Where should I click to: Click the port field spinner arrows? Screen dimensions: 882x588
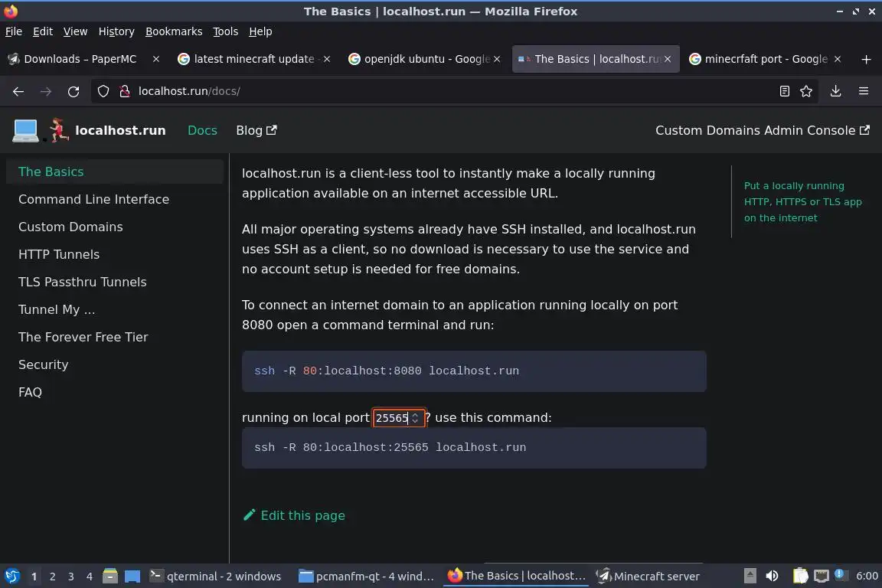415,418
